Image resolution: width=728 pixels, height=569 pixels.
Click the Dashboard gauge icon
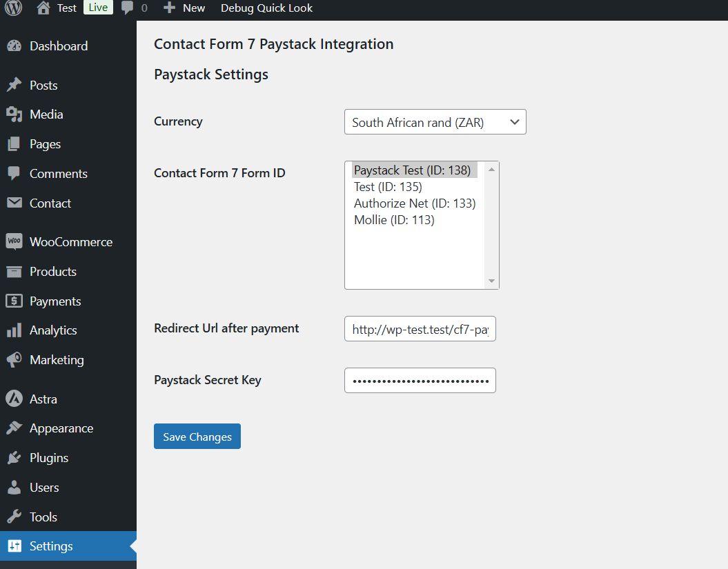point(14,46)
